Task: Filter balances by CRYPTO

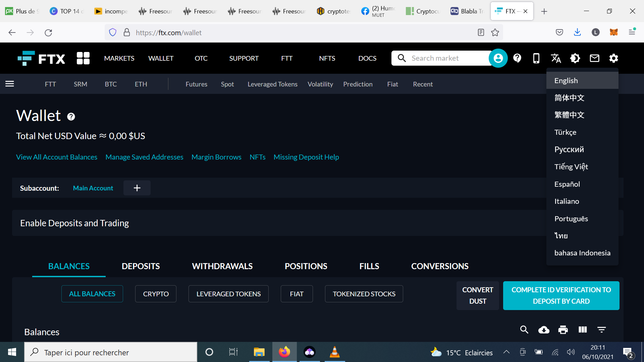Action: [x=156, y=294]
